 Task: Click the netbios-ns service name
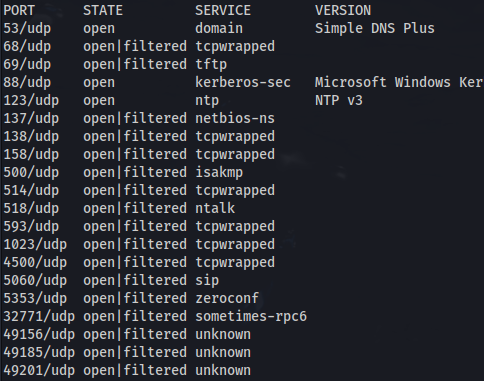pos(235,118)
